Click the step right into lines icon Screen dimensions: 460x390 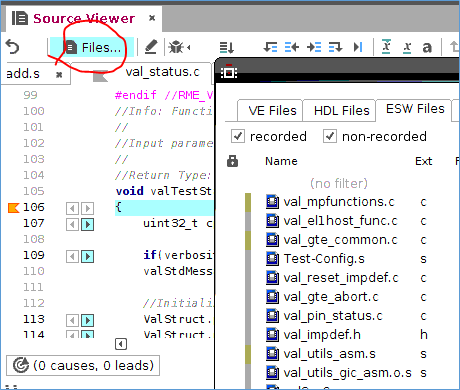click(314, 47)
